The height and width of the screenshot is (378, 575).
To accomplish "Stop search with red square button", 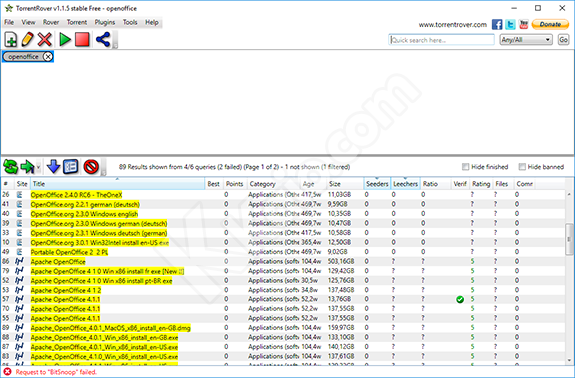I will tap(82, 40).
